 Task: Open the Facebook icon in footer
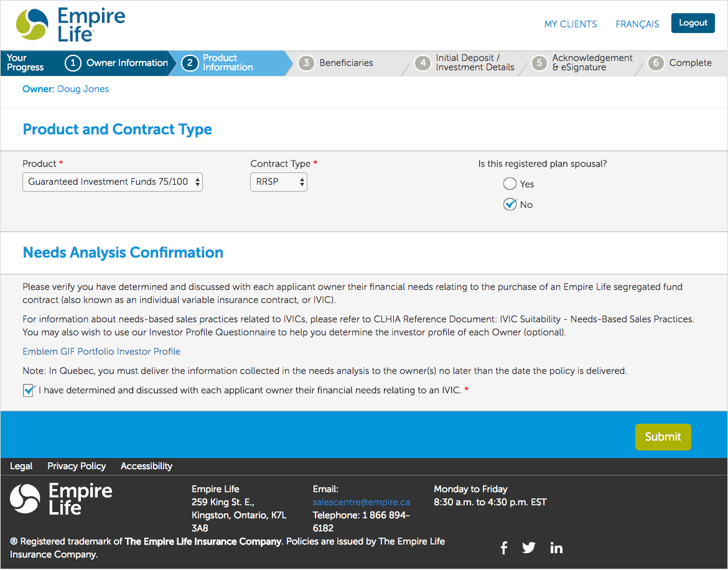point(504,548)
